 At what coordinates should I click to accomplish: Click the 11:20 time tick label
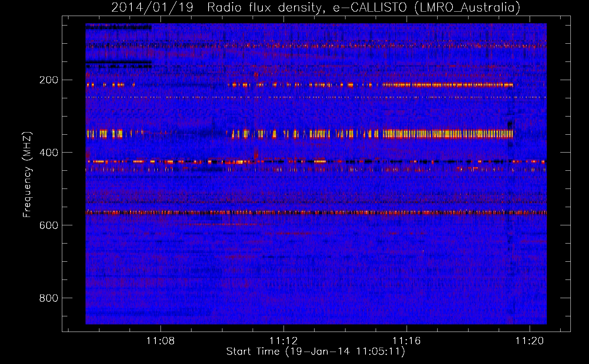click(529, 341)
